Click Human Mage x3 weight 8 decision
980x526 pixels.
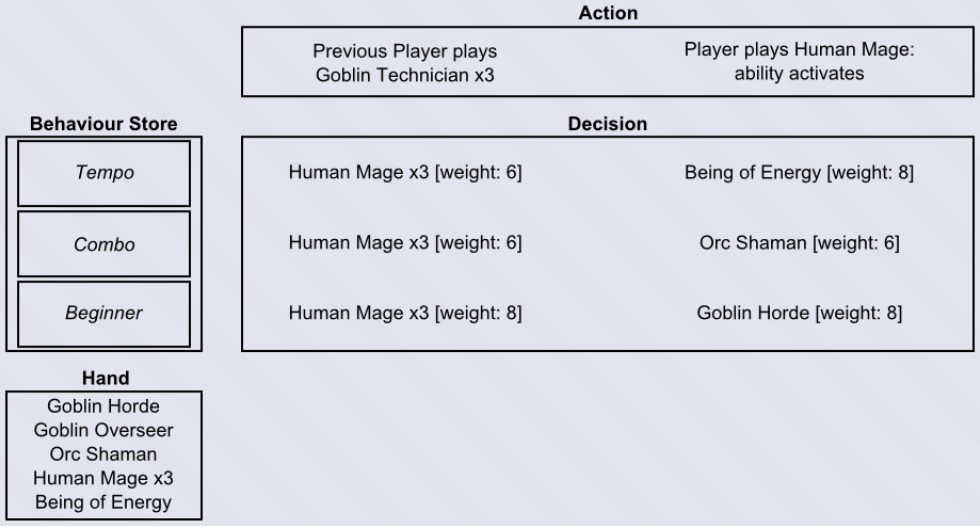405,313
